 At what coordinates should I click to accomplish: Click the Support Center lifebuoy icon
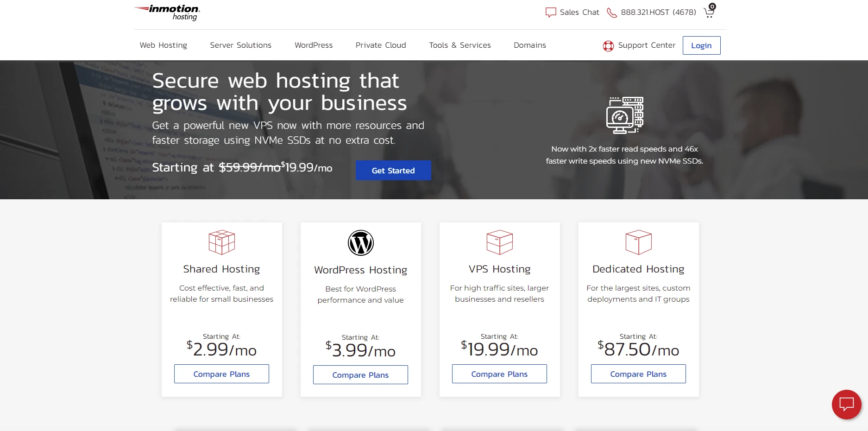(608, 45)
